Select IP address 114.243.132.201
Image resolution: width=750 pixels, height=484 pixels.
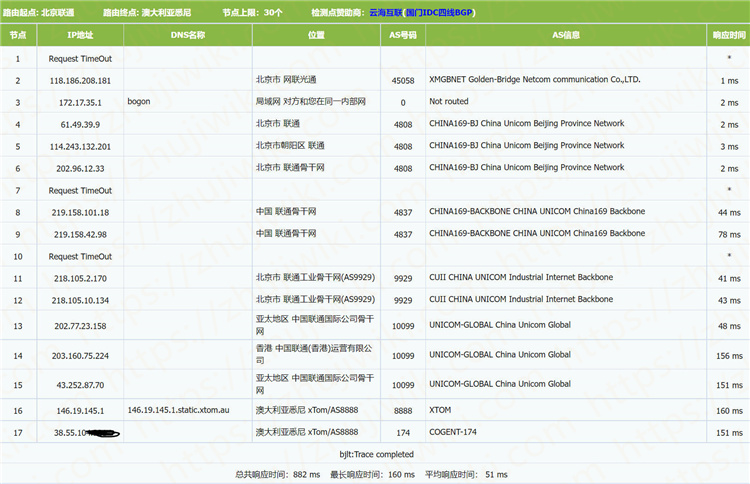tap(80, 147)
